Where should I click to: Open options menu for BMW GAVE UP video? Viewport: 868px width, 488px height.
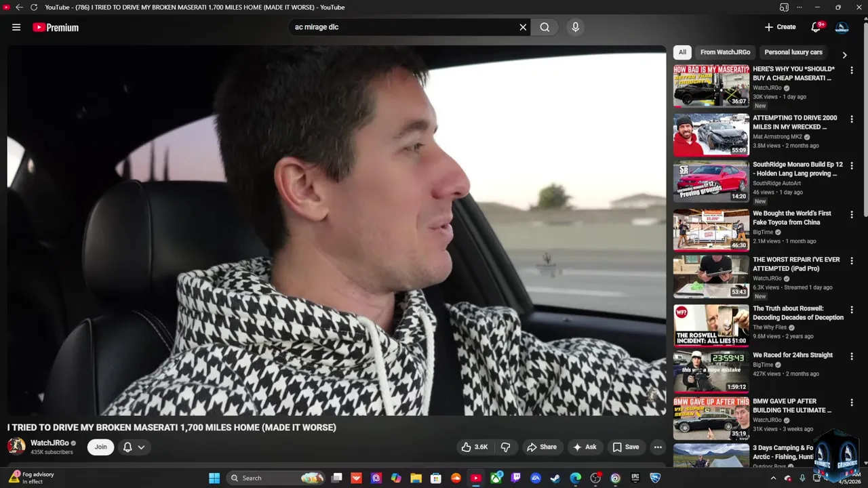852,403
